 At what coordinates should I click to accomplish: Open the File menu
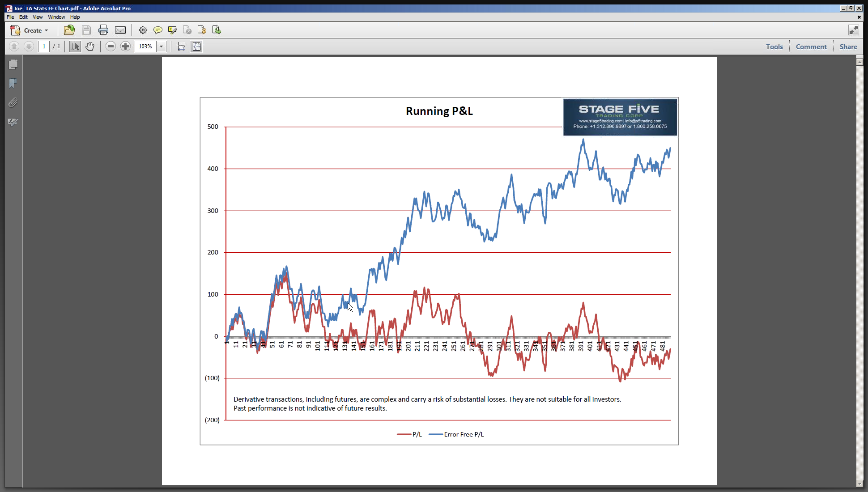tap(10, 17)
